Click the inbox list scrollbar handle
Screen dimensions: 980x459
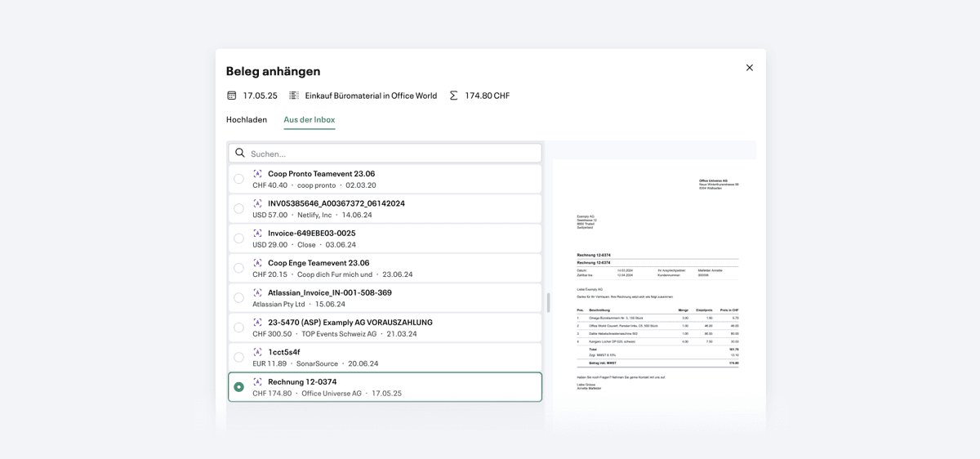point(548,302)
